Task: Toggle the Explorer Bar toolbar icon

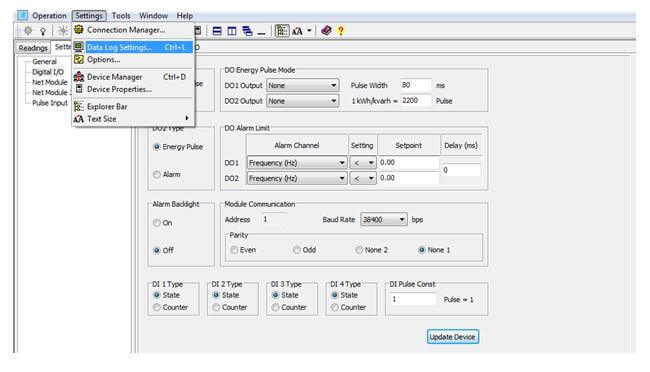Action: [x=282, y=31]
